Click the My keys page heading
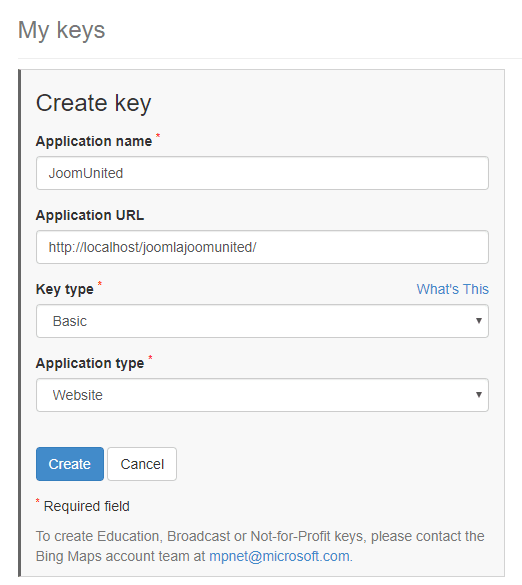The image size is (522, 585). coord(62,30)
